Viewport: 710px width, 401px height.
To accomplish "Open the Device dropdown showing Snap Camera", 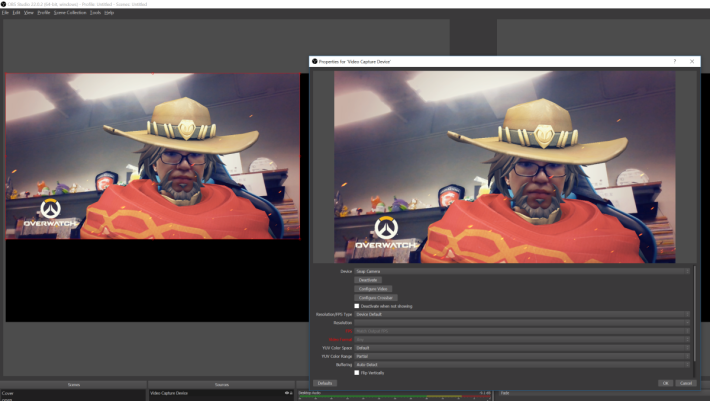I will pos(522,271).
